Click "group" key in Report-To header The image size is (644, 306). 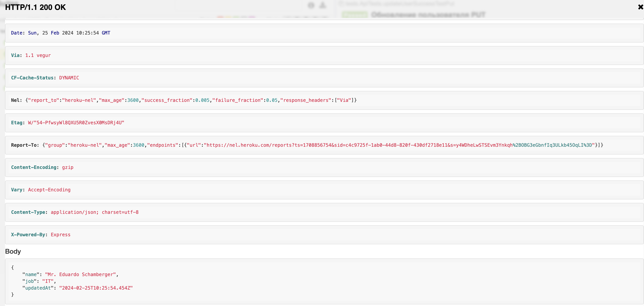click(55, 145)
